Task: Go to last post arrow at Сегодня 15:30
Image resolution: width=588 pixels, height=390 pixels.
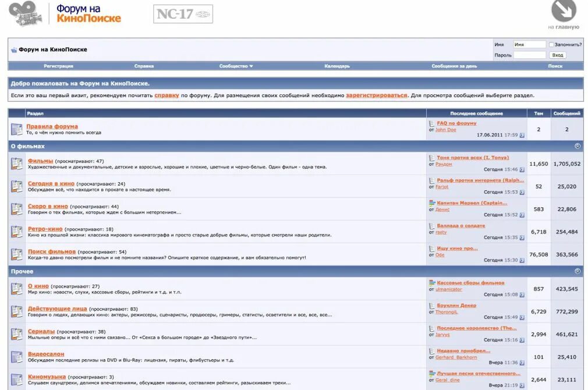Action: [522, 260]
